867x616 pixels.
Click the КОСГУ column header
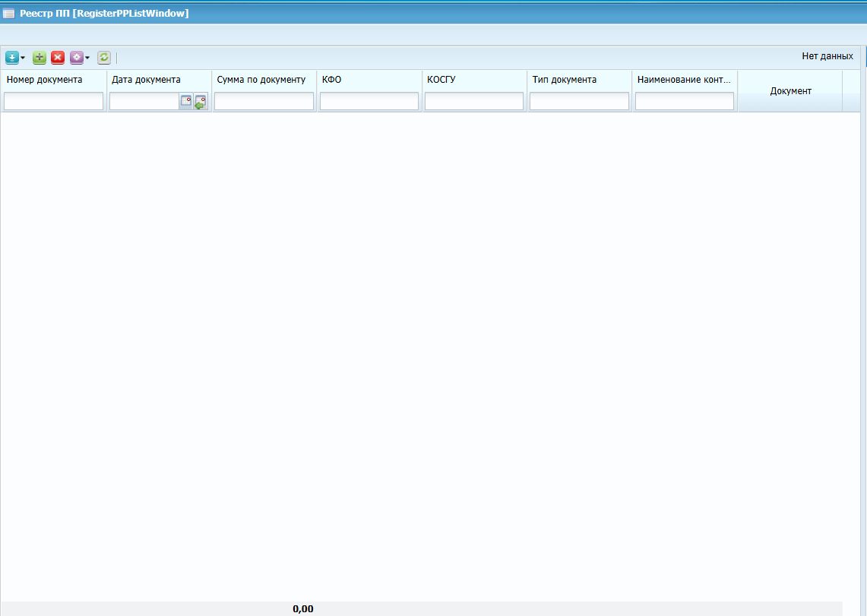(441, 80)
